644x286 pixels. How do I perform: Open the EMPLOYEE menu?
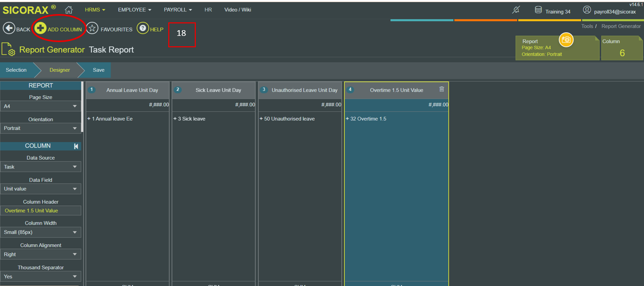pyautogui.click(x=135, y=10)
